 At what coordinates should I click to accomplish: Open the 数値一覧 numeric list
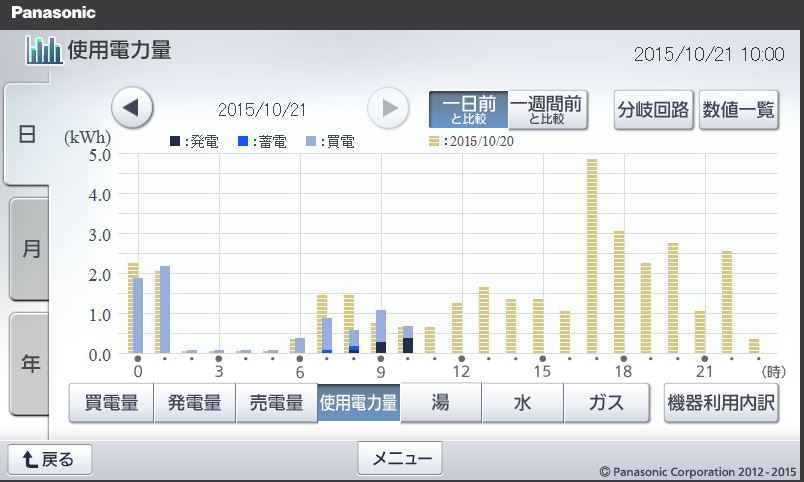click(x=739, y=110)
